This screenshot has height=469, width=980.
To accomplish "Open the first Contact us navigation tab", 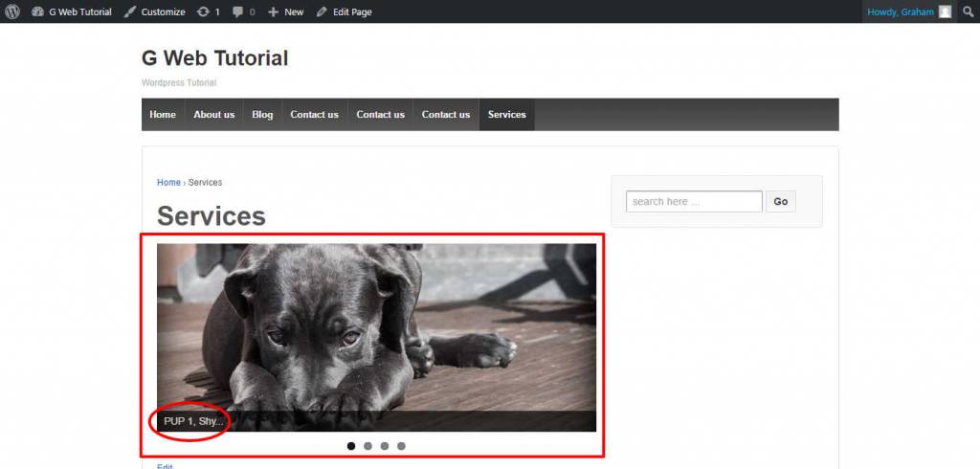I will pyautogui.click(x=314, y=115).
